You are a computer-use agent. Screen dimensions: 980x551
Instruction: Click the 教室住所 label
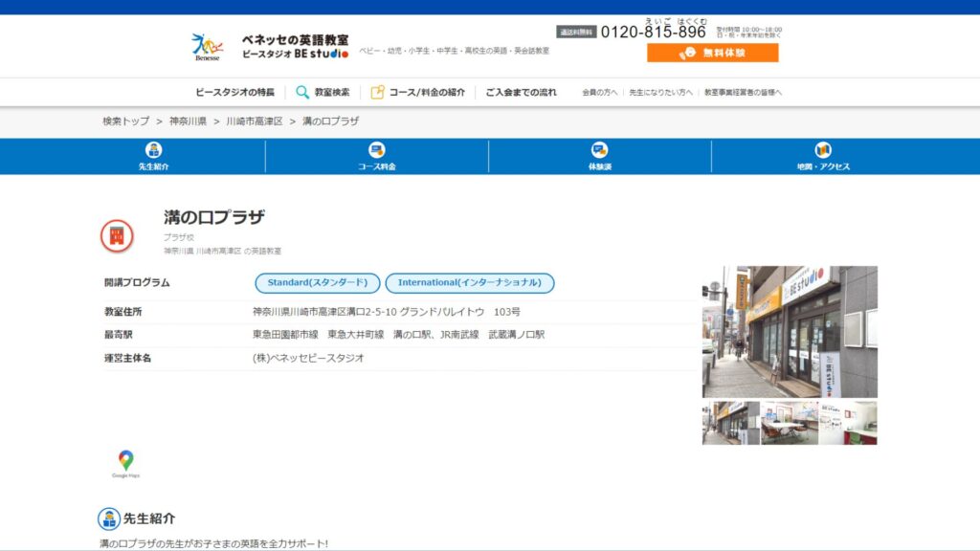pyautogui.click(x=122, y=312)
